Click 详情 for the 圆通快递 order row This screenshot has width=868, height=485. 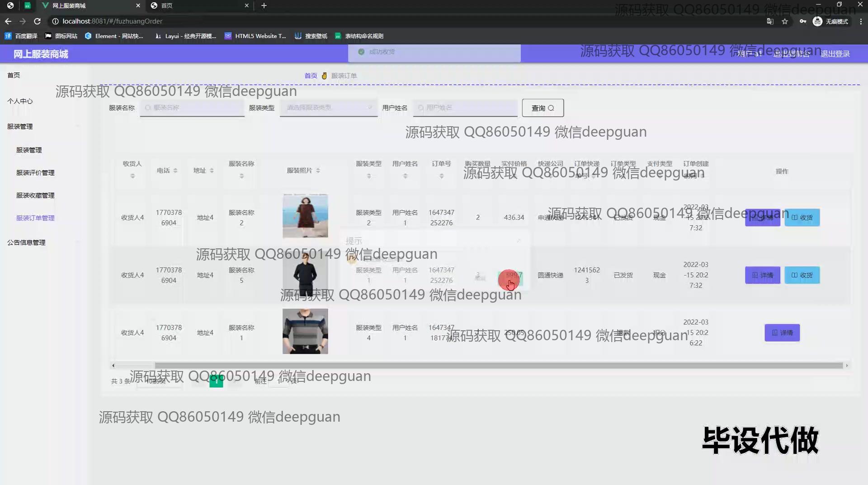pyautogui.click(x=763, y=275)
